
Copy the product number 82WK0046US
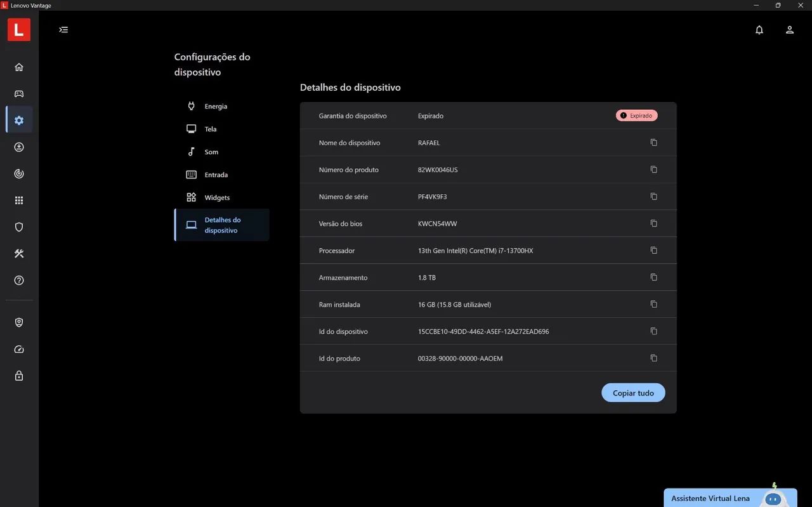[654, 169]
